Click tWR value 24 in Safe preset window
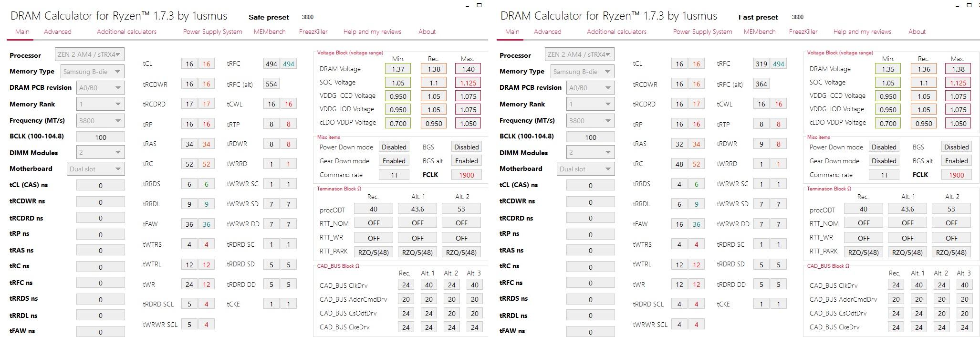 click(x=189, y=284)
